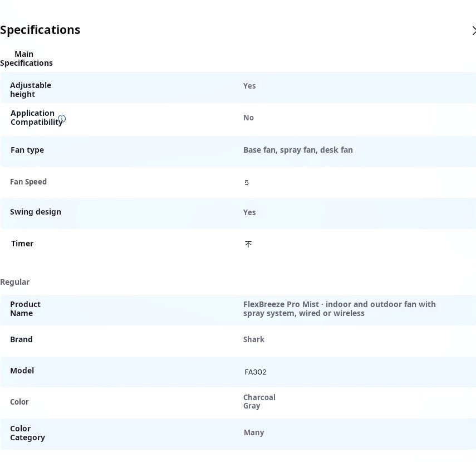Select the FlexBreeze Pro Mist product name text
The height and width of the screenshot is (462, 476).
pyautogui.click(x=339, y=309)
